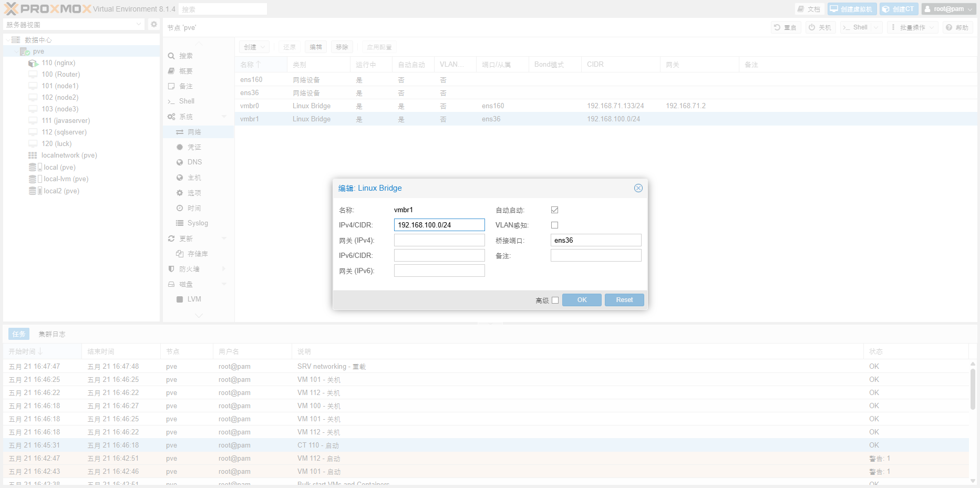This screenshot has width=980, height=488.
Task: Open Bulk Actions dropdown
Action: click(x=913, y=27)
